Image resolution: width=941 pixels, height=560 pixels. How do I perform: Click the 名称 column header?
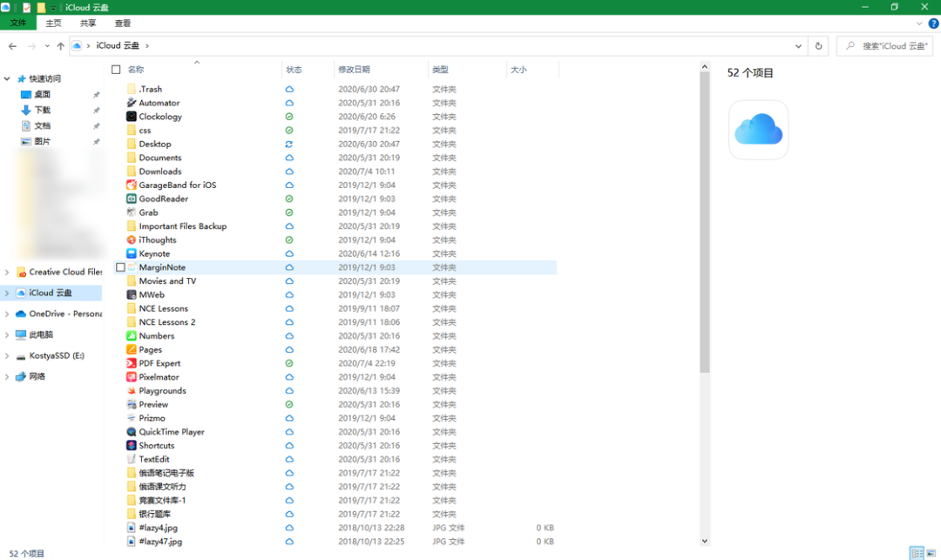(x=136, y=70)
